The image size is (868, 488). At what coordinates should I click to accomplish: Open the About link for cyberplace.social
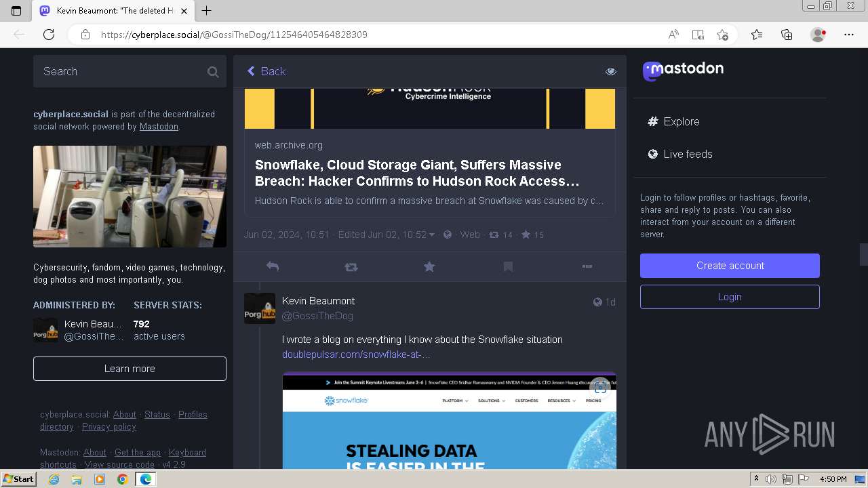125,415
